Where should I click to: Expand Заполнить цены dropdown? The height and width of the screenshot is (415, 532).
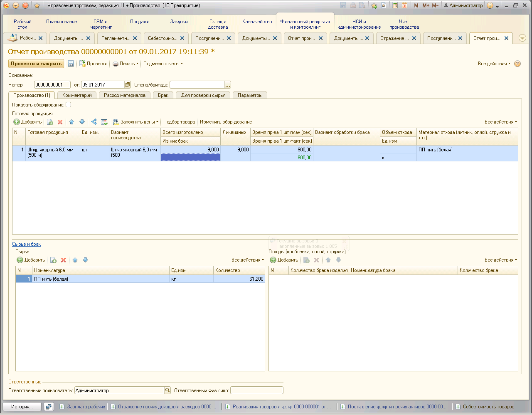pyautogui.click(x=136, y=122)
